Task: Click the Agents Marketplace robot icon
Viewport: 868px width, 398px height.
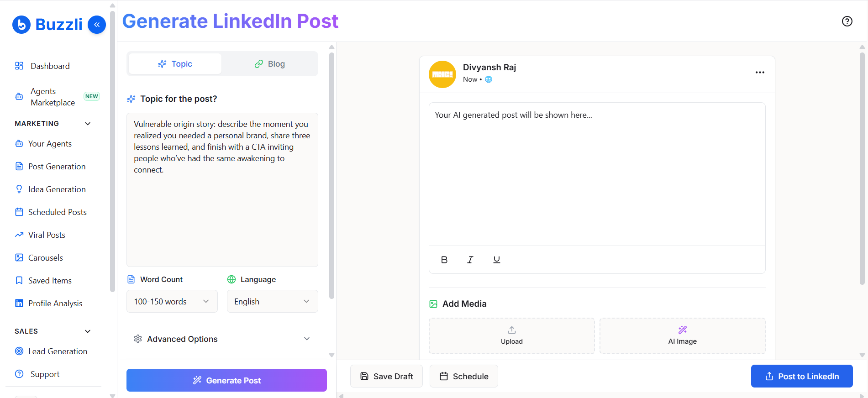Action: [19, 97]
